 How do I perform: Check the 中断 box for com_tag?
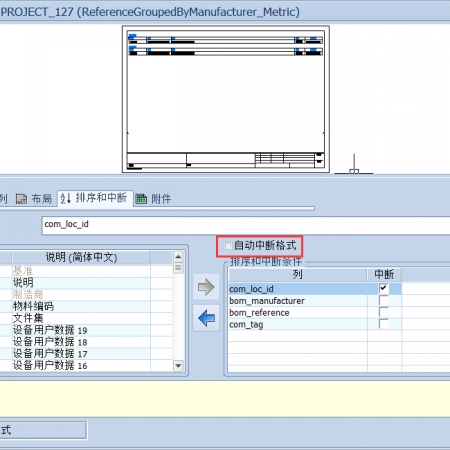pyautogui.click(x=383, y=324)
